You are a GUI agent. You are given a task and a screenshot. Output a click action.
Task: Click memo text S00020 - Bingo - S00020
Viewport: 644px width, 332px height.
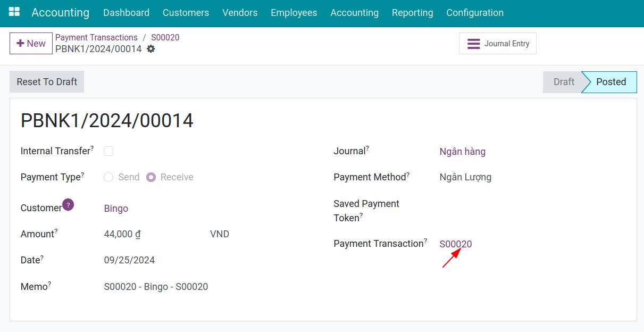coord(156,287)
